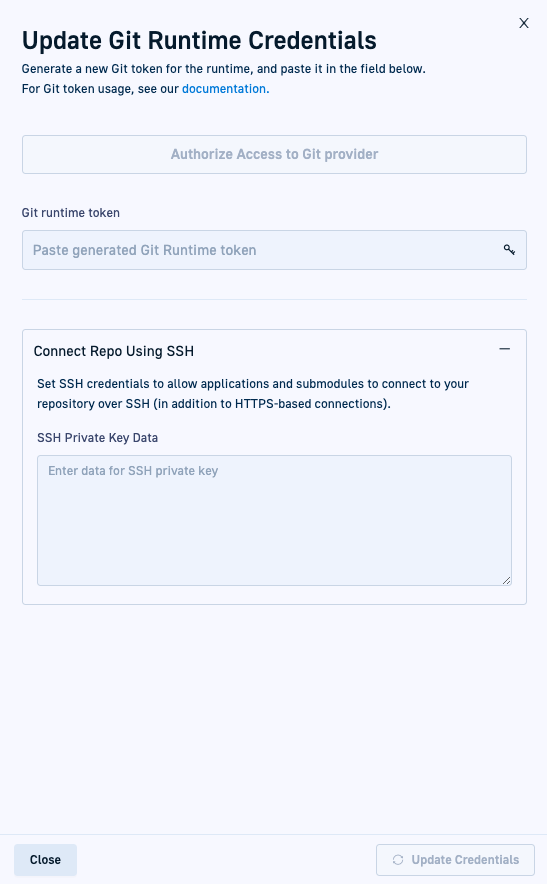
Task: Click the Git runtime token label
Action: (x=70, y=213)
